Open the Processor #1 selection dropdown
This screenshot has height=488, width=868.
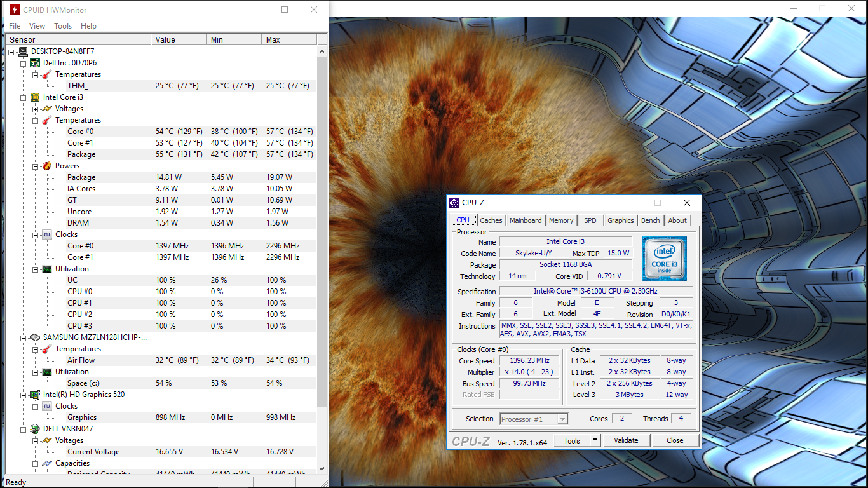[x=562, y=419]
